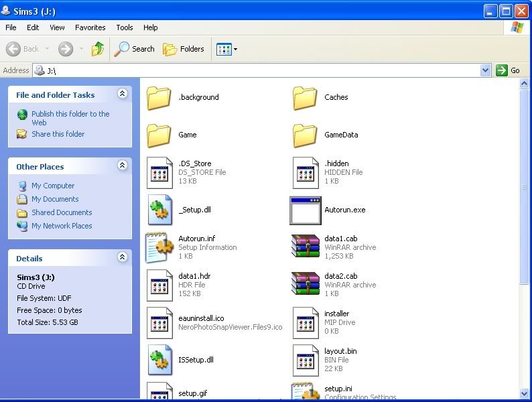532x402 pixels.
Task: Click Publish this folder to the Web
Action: pyautogui.click(x=70, y=118)
